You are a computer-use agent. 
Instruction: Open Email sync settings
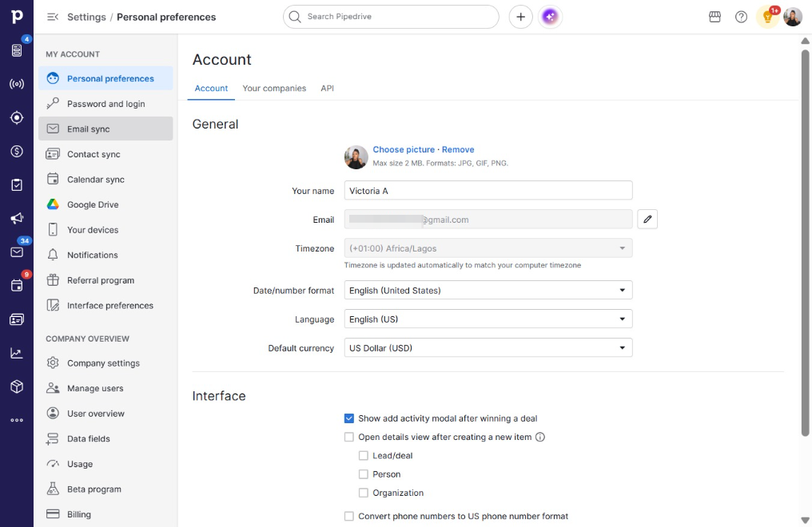[105, 129]
